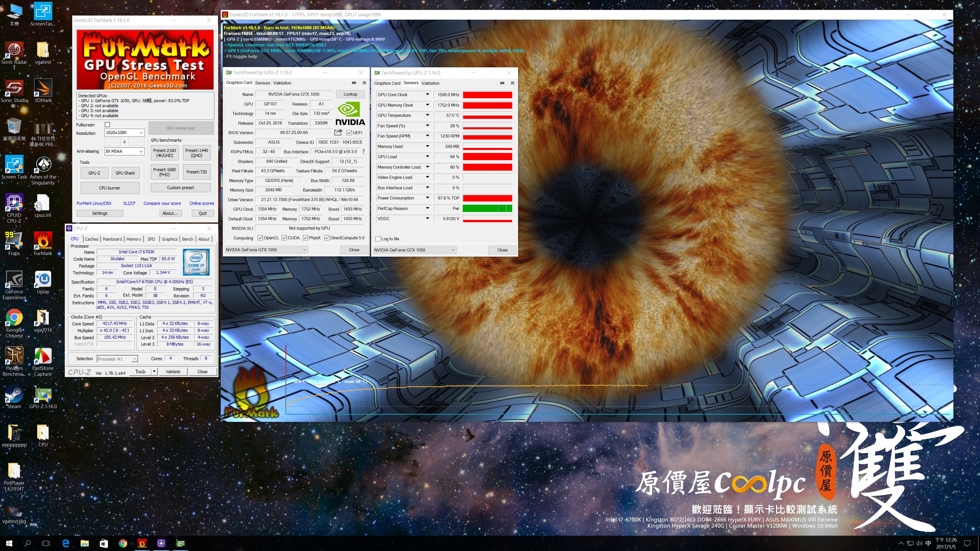Switch to the SPD tab in CPU-Z

click(151, 239)
